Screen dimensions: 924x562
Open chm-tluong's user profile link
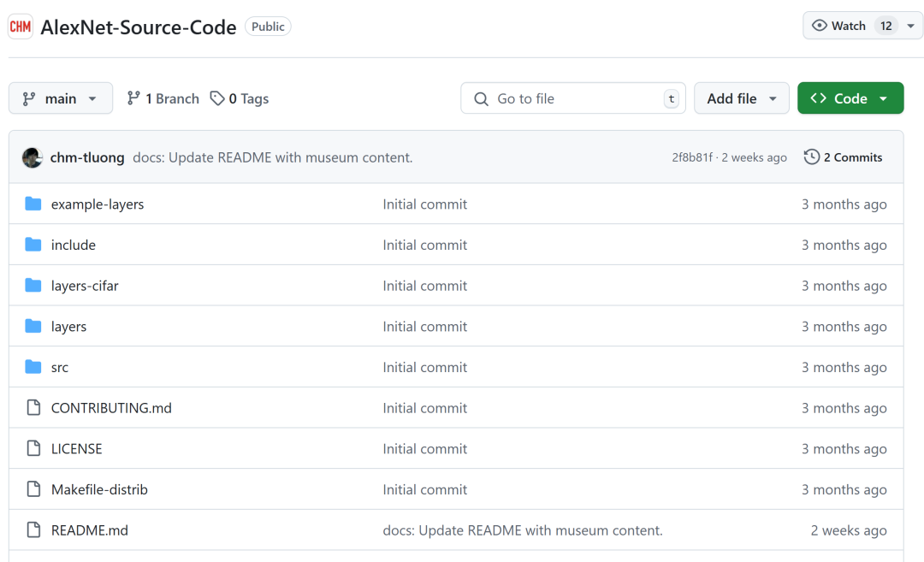(87, 157)
